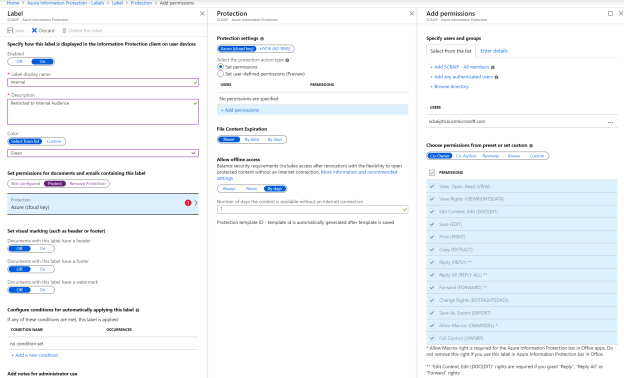Choose Azure (cloud key) protection setting
This screenshot has width=624, height=378.
[x=237, y=49]
